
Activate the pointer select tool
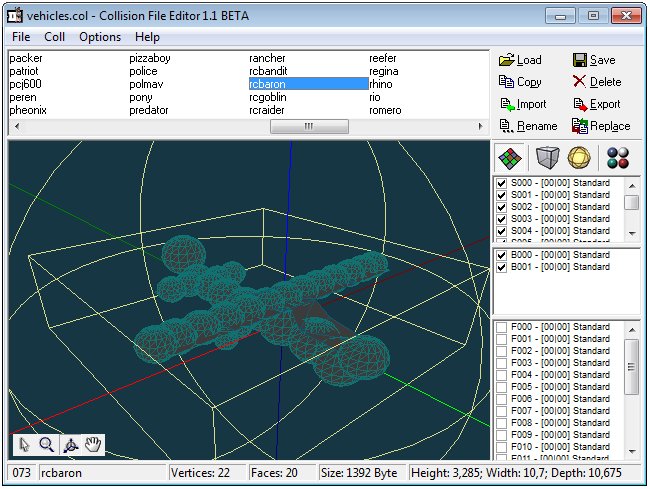24,445
